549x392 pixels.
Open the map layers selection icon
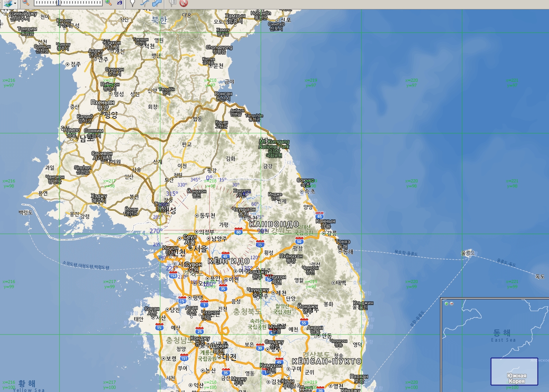8,3
